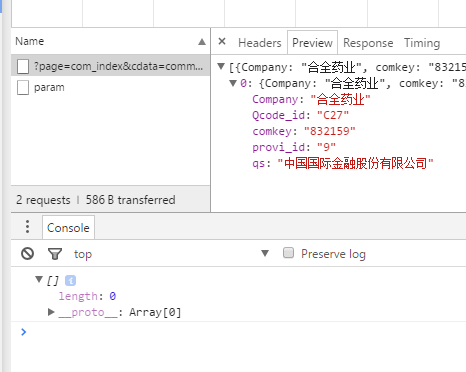Clear the console with the circle-slash icon
The height and width of the screenshot is (372, 466).
(x=27, y=254)
